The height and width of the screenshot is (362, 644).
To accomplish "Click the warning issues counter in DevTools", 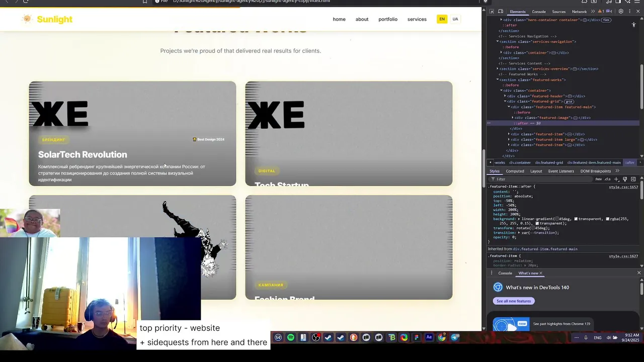I will point(600,12).
